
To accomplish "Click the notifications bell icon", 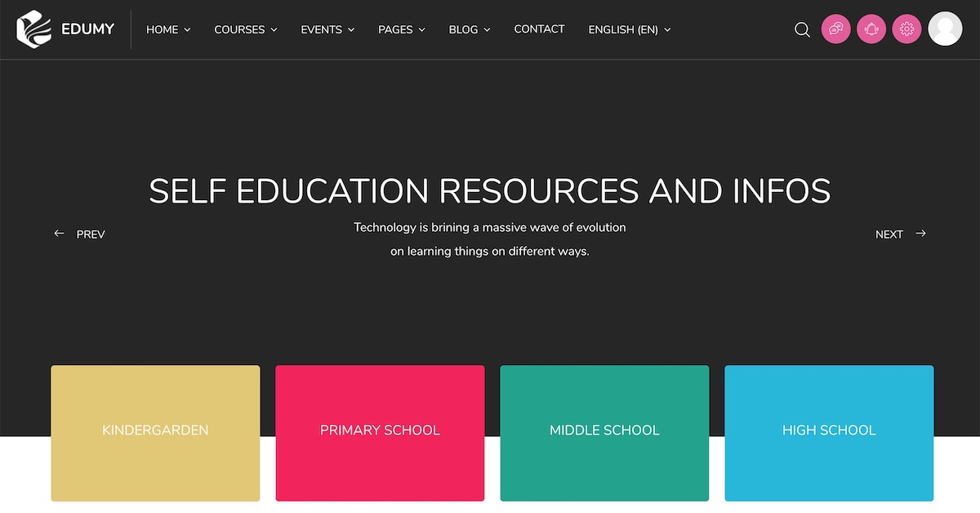I will click(871, 29).
